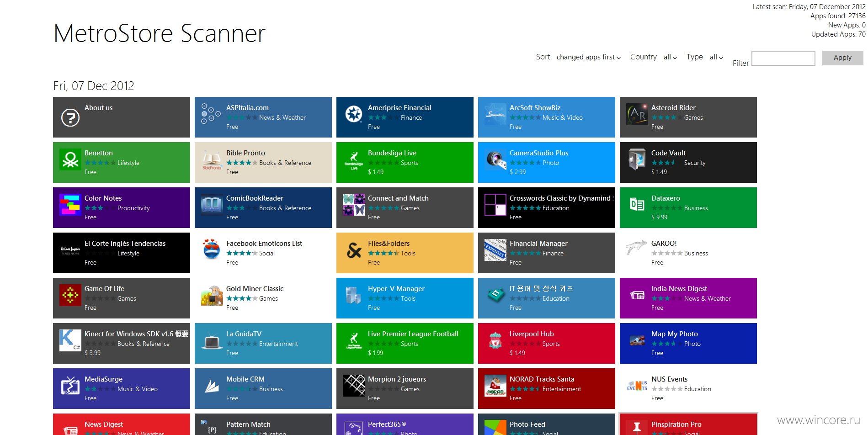The height and width of the screenshot is (435, 868).
Task: Click the Hyper-V Manager server icon
Action: 354,295
